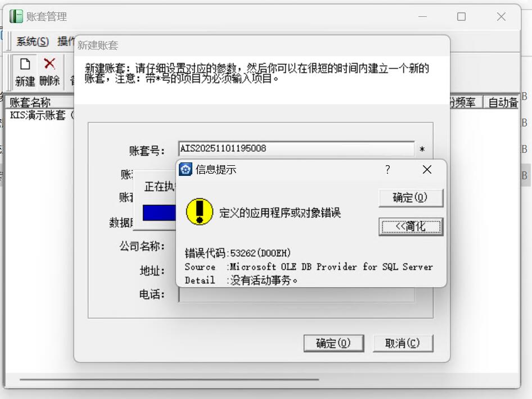
Task: Click the 取消(C) cancel button
Action: (x=403, y=343)
